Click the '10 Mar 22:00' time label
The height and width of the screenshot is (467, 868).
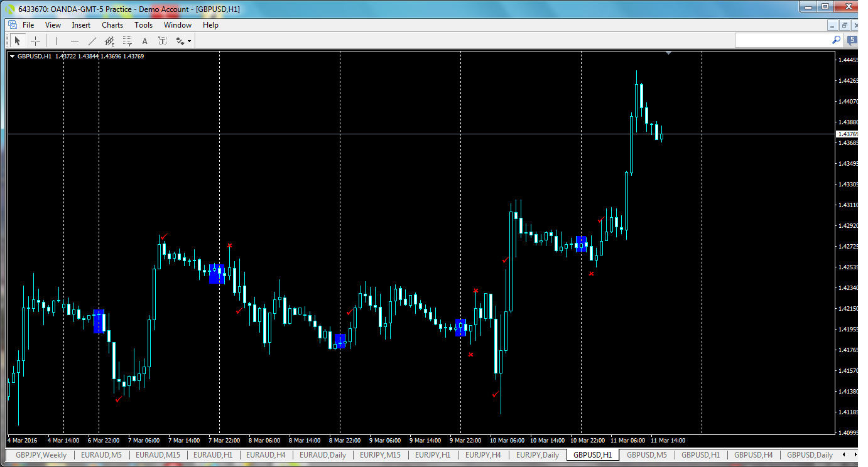587,441
